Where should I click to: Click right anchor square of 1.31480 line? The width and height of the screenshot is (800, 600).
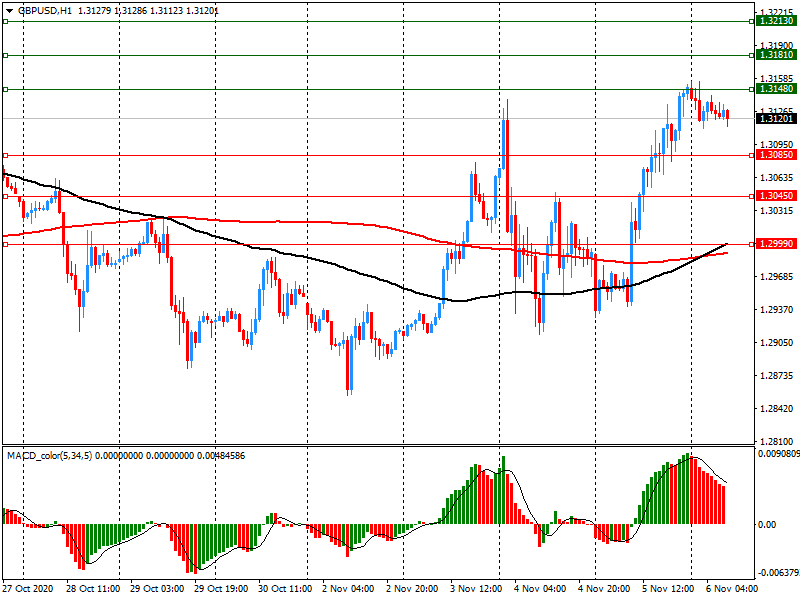point(752,89)
